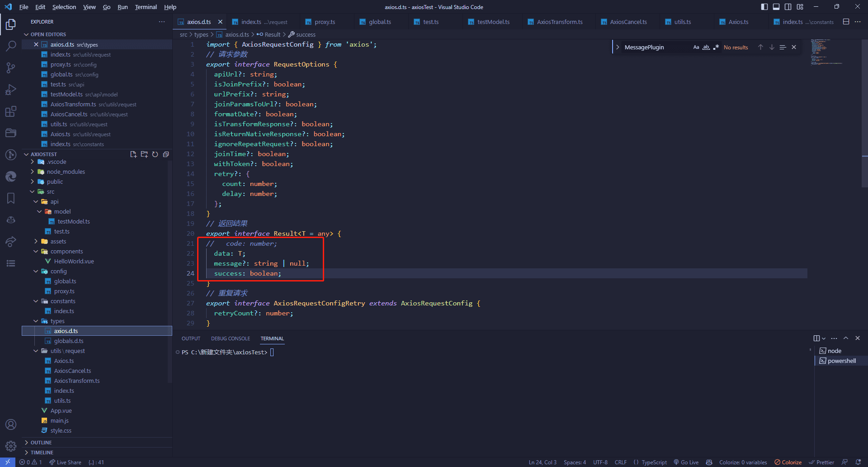This screenshot has height=467, width=868.
Task: Open main.js in file tree
Action: point(59,420)
